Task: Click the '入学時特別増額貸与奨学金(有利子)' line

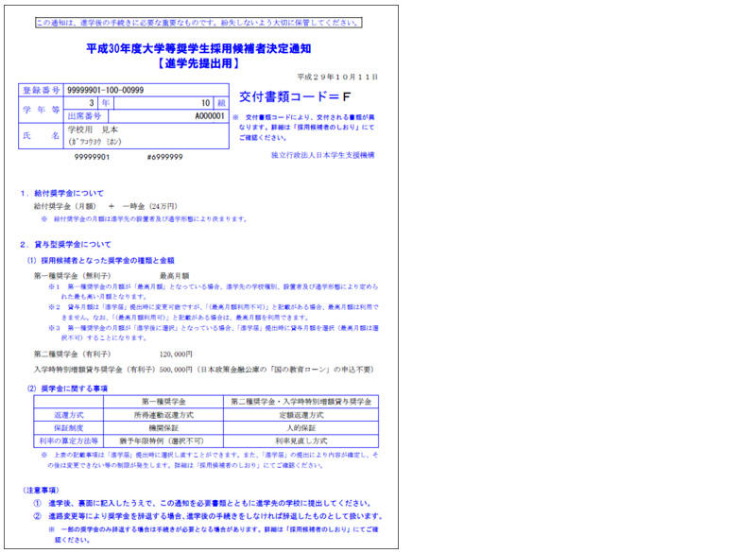Action: point(203,370)
